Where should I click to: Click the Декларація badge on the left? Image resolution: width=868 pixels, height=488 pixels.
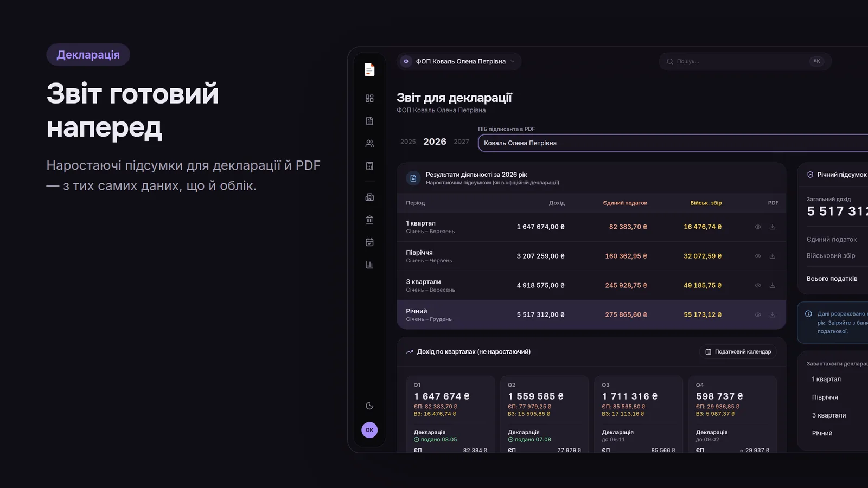pyautogui.click(x=88, y=55)
